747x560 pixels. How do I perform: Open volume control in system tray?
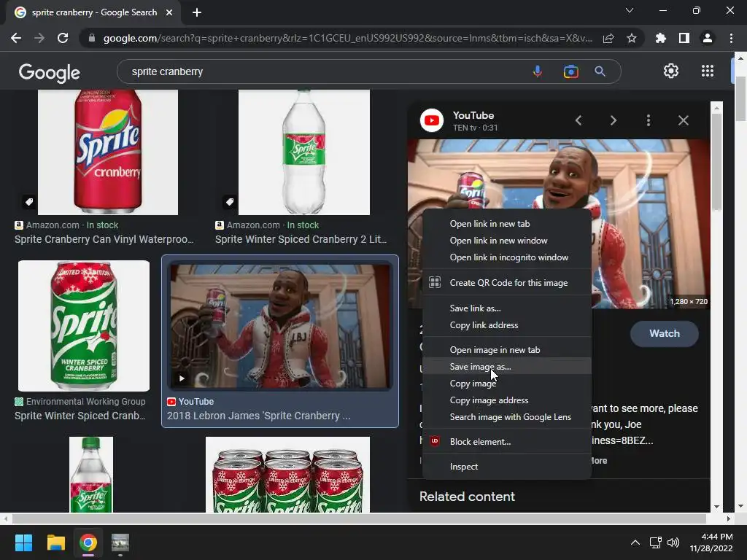pos(673,542)
